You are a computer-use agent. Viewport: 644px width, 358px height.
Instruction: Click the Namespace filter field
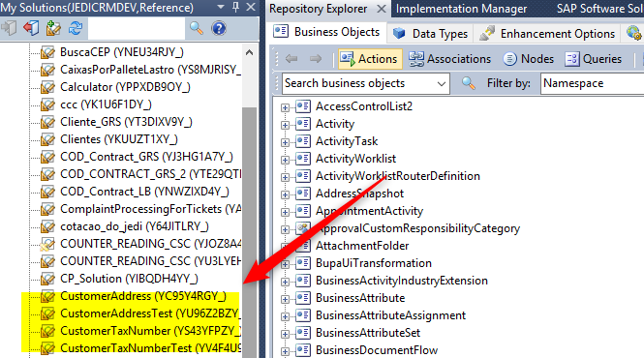[x=593, y=83]
